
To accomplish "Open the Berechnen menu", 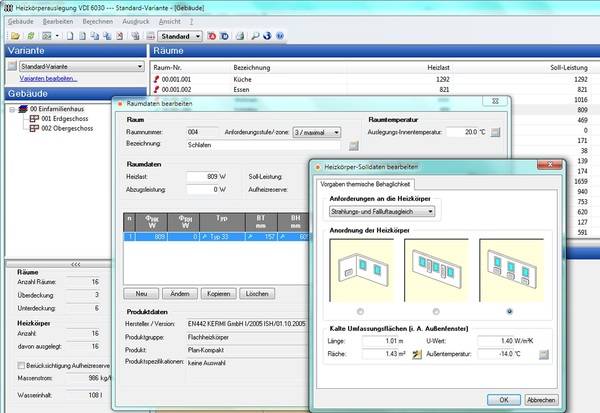I will tap(98, 19).
